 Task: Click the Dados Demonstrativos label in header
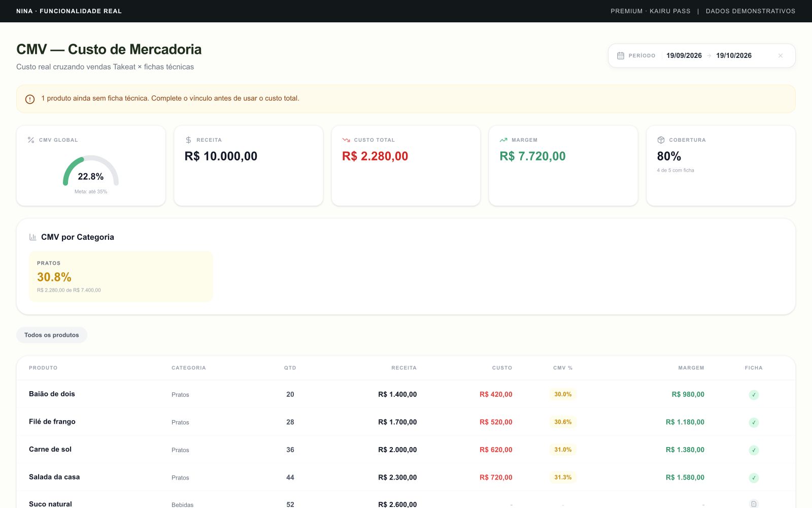(x=751, y=11)
